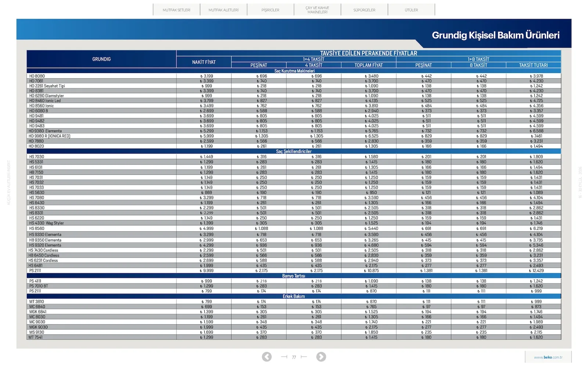Click the Tavsiye Edilen Perakende Fiyatlar header
This screenshot has height=365, width=588.
coord(369,53)
